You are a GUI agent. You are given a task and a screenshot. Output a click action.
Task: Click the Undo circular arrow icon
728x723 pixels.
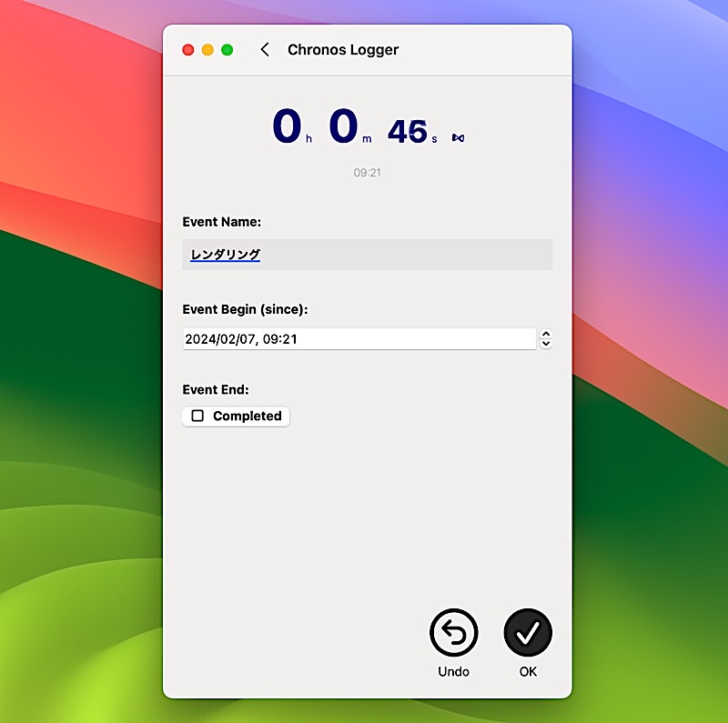coord(453,630)
